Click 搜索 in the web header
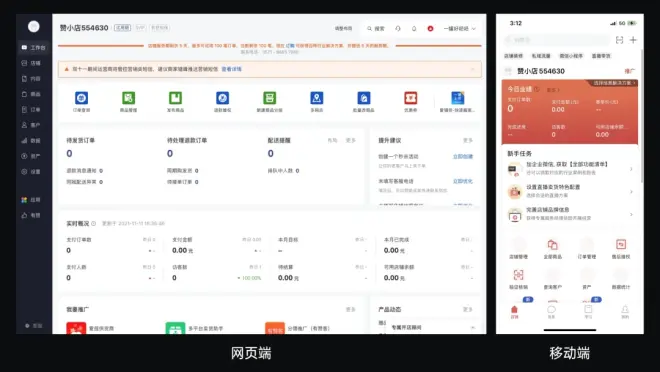Viewport: 660px width, 372px height. [375, 29]
